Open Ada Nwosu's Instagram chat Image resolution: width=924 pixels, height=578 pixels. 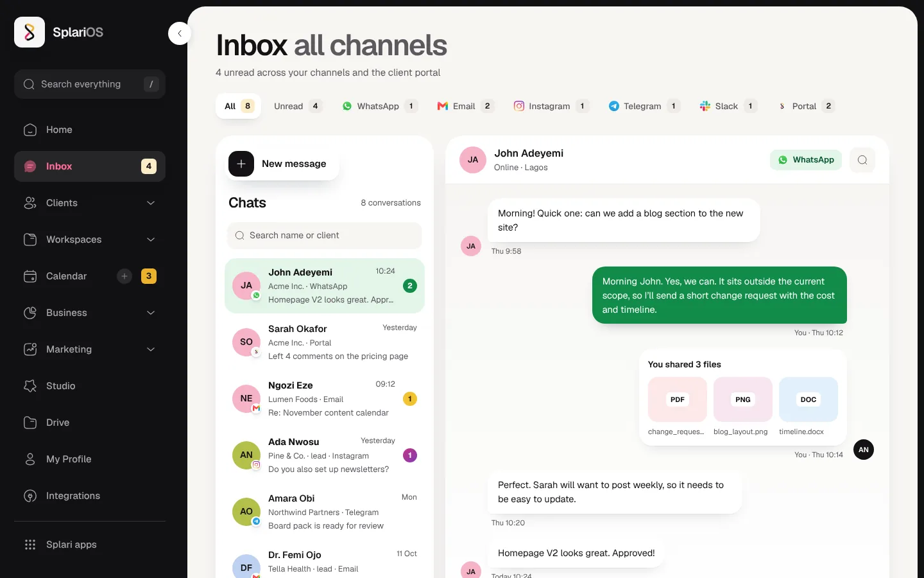(x=325, y=455)
